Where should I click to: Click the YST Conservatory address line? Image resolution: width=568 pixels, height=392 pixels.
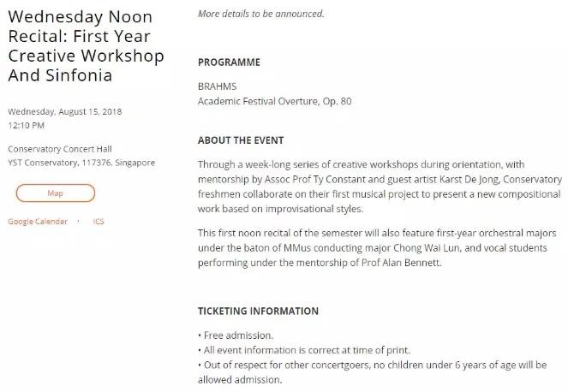pyautogui.click(x=81, y=162)
